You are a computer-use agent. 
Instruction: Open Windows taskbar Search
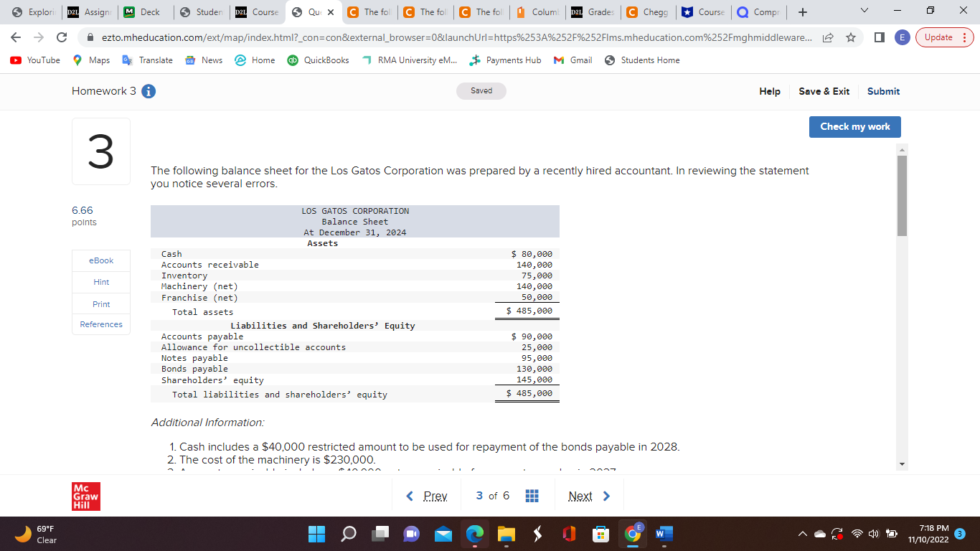[347, 534]
